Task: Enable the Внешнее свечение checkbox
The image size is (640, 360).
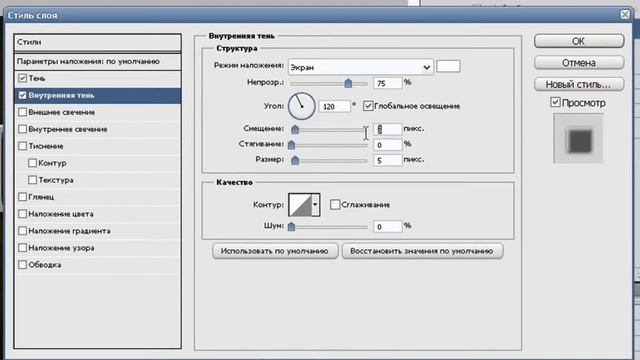Action: pyautogui.click(x=22, y=112)
